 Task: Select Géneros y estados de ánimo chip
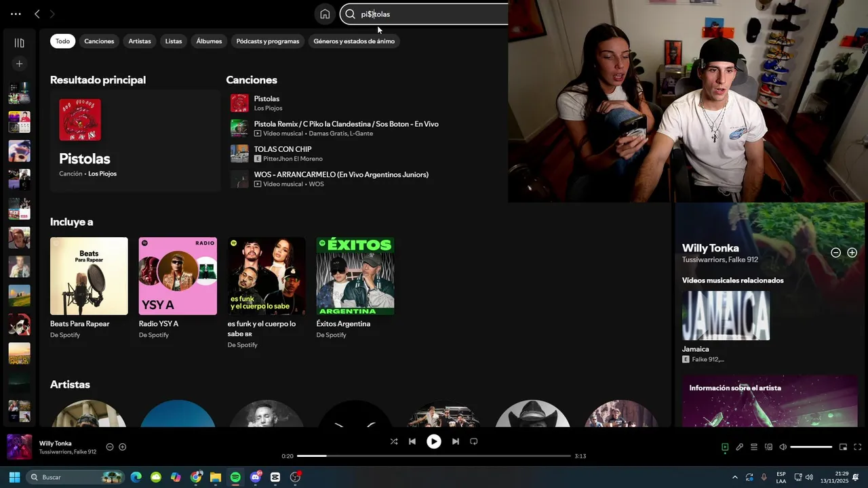pyautogui.click(x=354, y=41)
